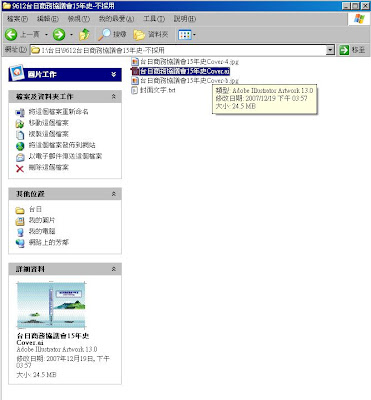Screen dimensions: 371x400
Task: Click the My Computer icon
Action: tap(20, 232)
